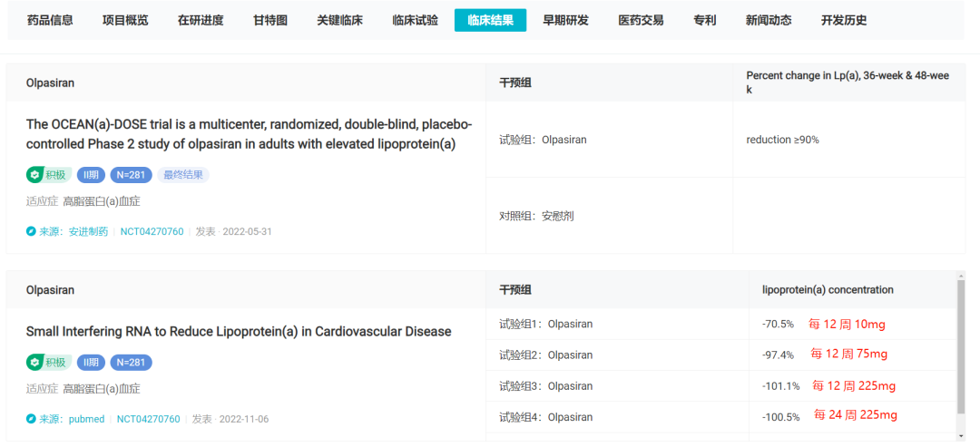The height and width of the screenshot is (447, 980).
Task: Open the OCEAN(a)-DOSE trial title
Action: [x=249, y=133]
